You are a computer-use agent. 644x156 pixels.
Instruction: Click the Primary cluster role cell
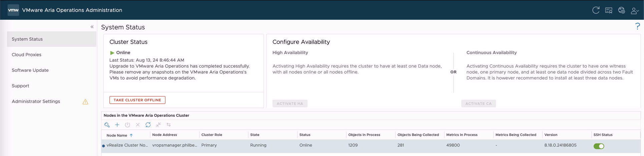[x=209, y=145]
